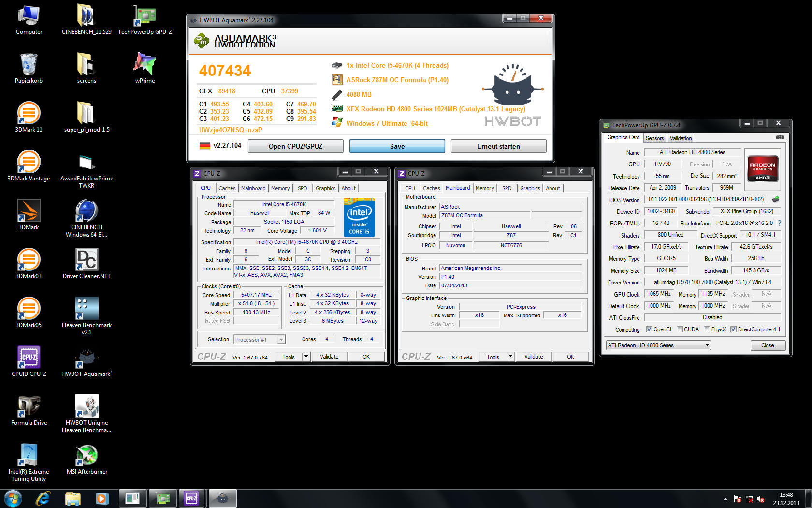Switch to Caches tab in left CPU-Z
This screenshot has width=812, height=508.
pos(227,188)
